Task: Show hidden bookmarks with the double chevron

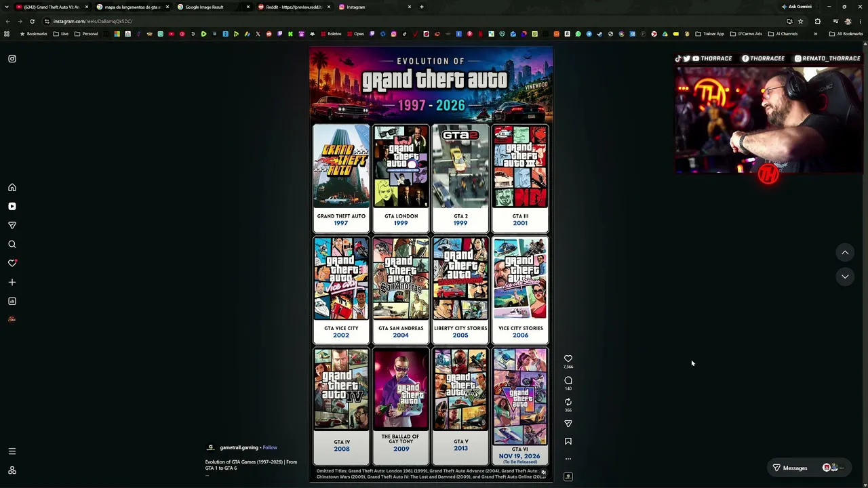Action: pos(816,34)
